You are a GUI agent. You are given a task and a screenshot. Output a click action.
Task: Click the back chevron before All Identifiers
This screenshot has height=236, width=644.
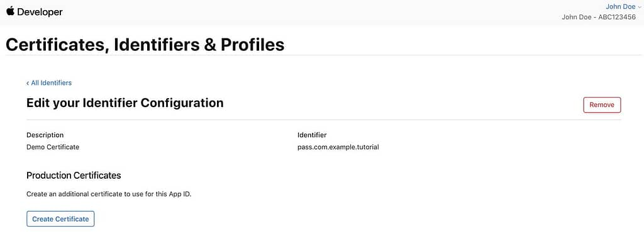pyautogui.click(x=28, y=83)
